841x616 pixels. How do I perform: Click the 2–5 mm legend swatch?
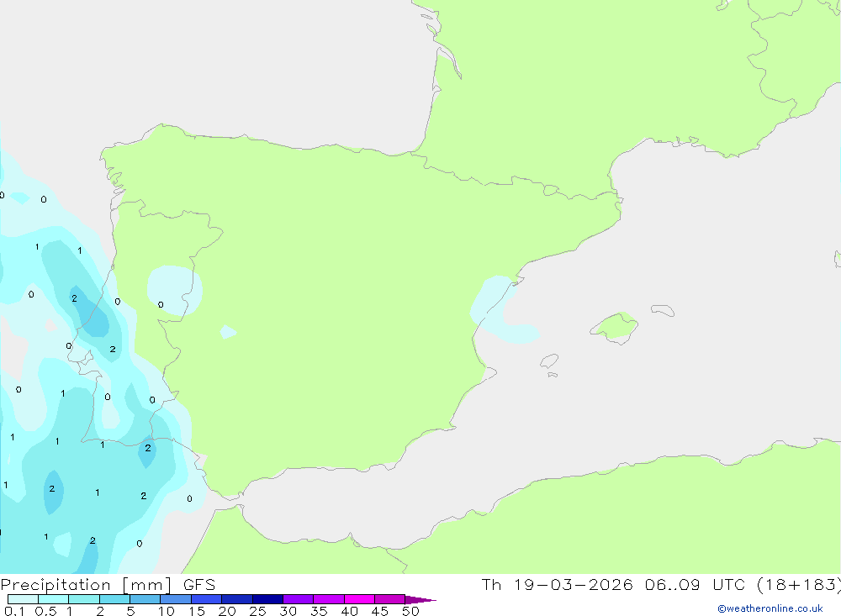click(114, 599)
